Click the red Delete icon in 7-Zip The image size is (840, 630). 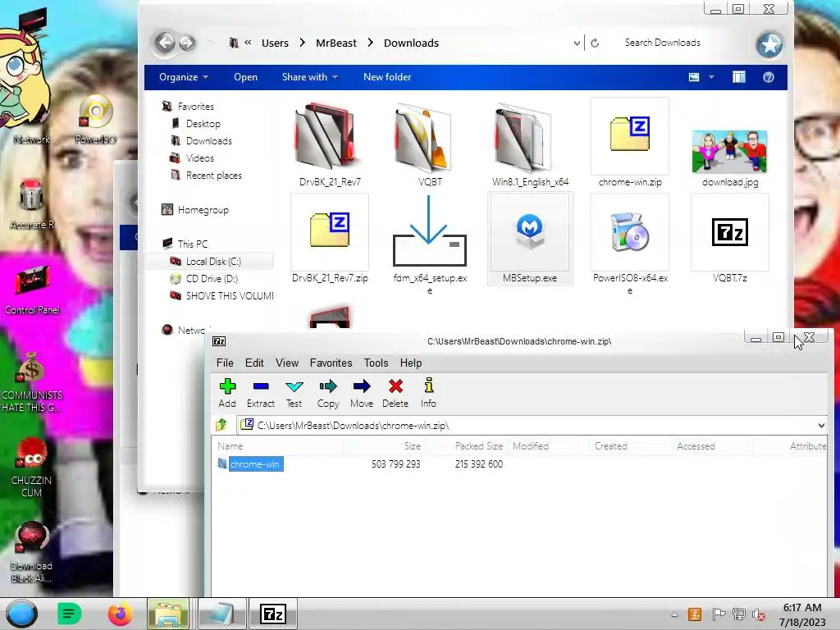point(395,393)
